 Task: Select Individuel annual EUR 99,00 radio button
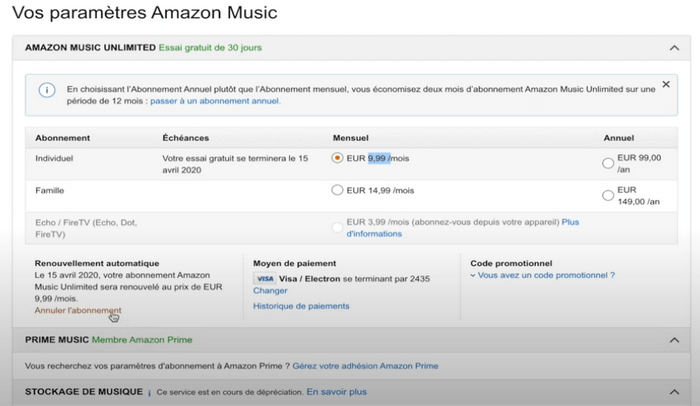(x=608, y=163)
